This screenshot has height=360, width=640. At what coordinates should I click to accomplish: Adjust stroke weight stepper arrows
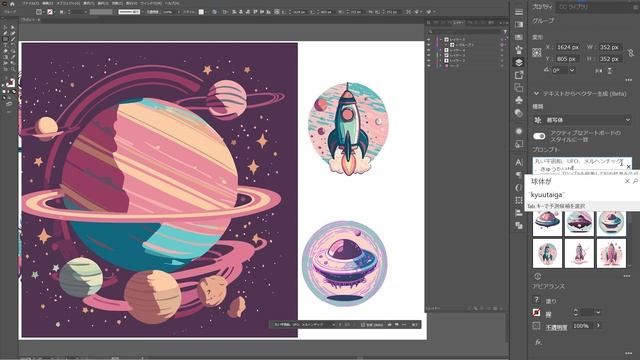pos(576,313)
